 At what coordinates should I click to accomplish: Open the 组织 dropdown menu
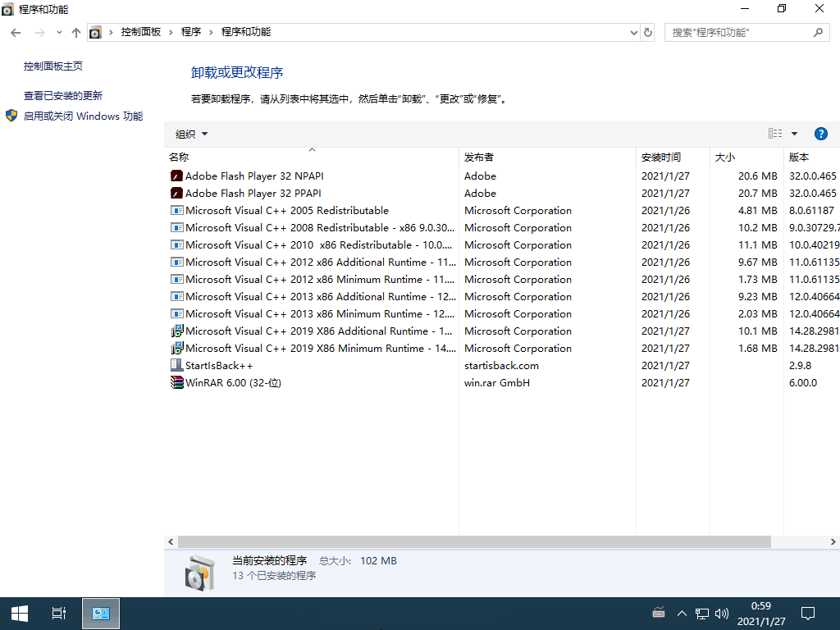(191, 134)
